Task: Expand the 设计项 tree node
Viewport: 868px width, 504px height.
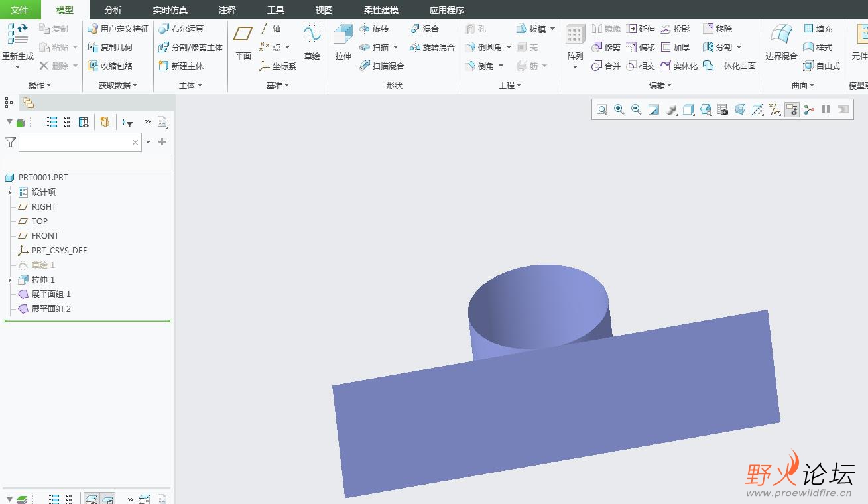Action: (10, 192)
